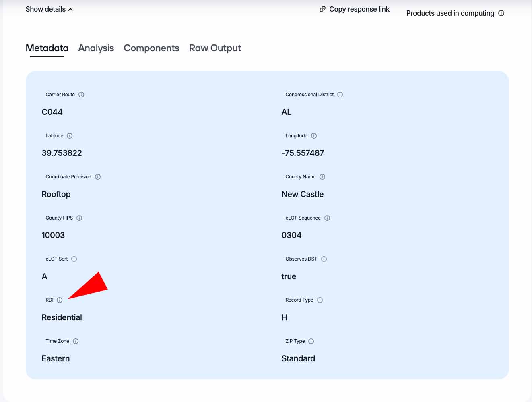Screen dimensions: 532x402
Task: Click the eLOT Sequence info icon
Action: click(x=327, y=218)
